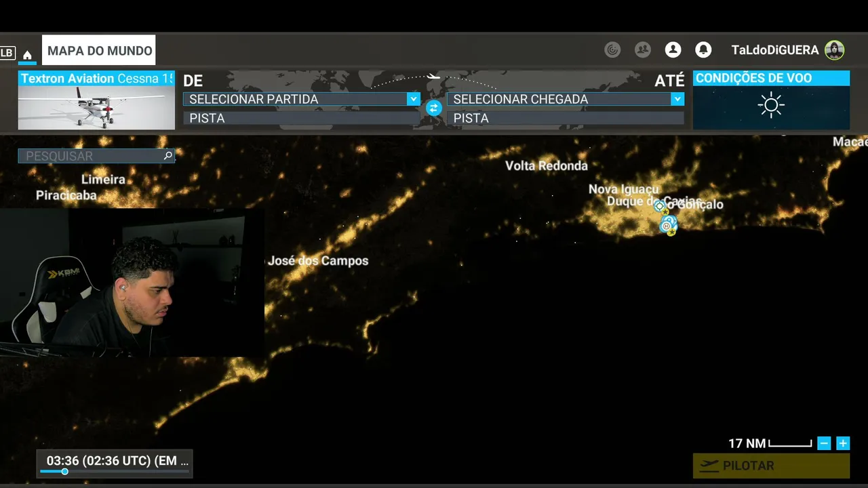Open the friends group icon
The height and width of the screenshot is (488, 868).
click(642, 49)
